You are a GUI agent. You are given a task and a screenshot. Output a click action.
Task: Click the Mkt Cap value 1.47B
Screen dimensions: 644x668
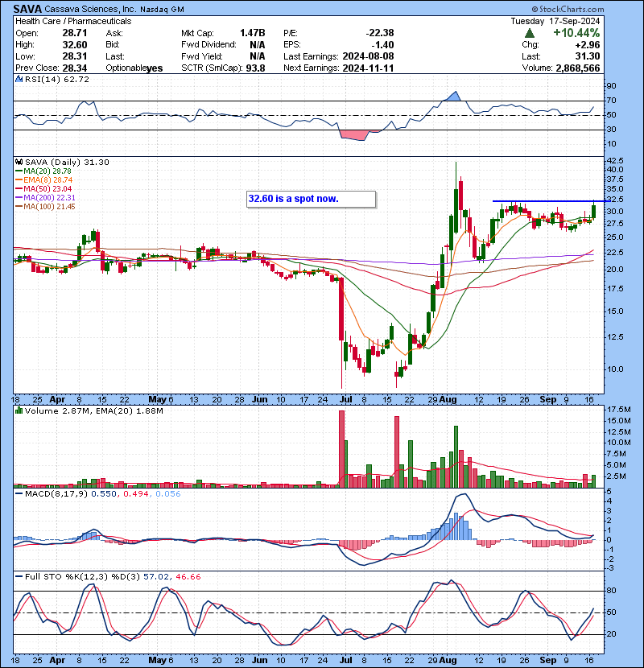252,33
